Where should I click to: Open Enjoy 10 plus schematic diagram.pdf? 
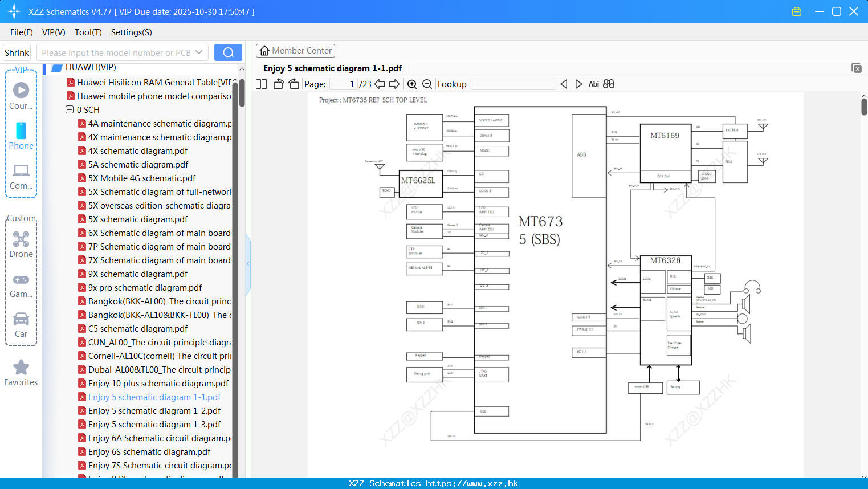pyautogui.click(x=153, y=384)
